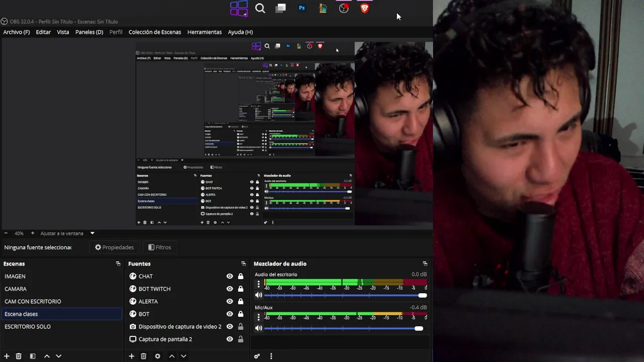Screen dimensions: 644x362
Task: Pop out the Mezclador de audio dock
Action: coord(425,263)
